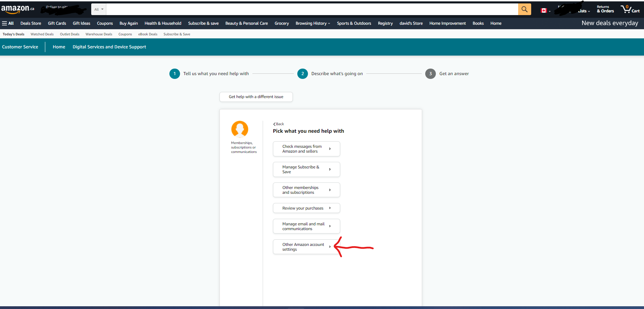
Task: Open Beauty & Personal Care category
Action: [x=247, y=23]
